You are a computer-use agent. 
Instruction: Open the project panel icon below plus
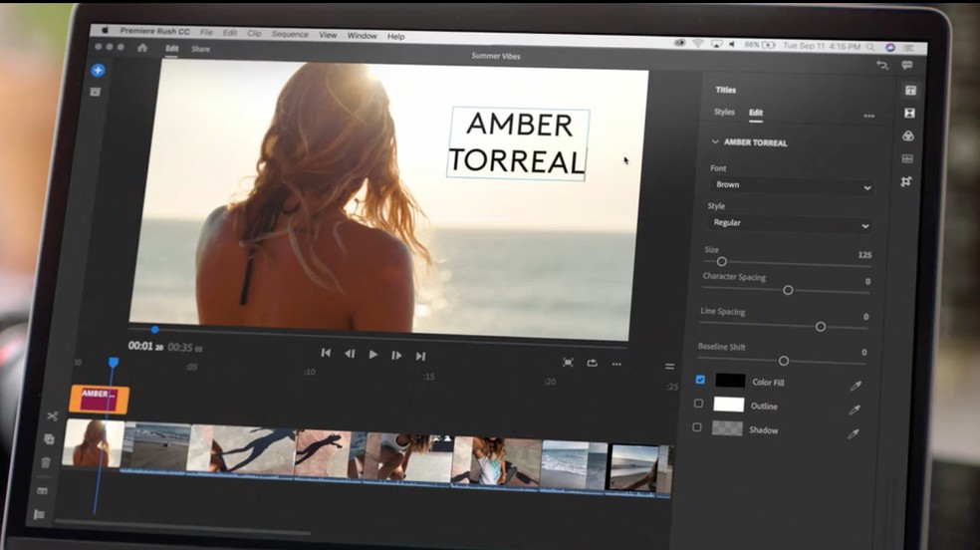pyautogui.click(x=95, y=92)
